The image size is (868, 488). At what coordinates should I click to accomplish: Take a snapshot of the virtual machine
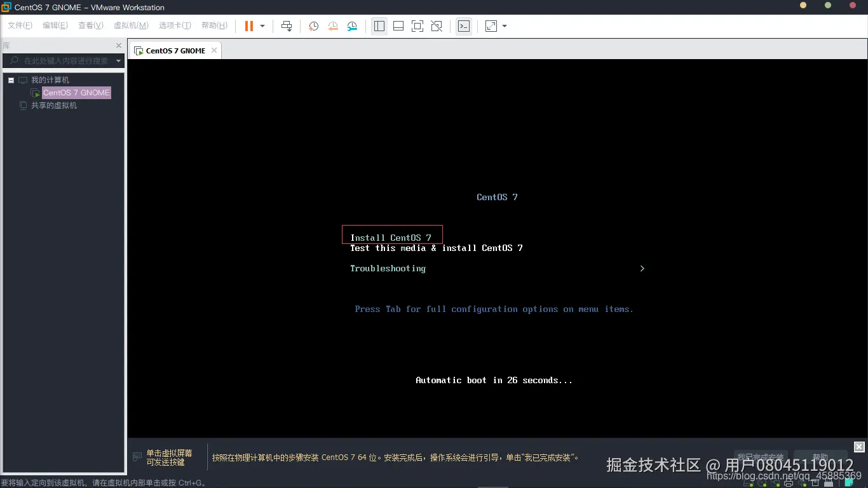(x=313, y=26)
